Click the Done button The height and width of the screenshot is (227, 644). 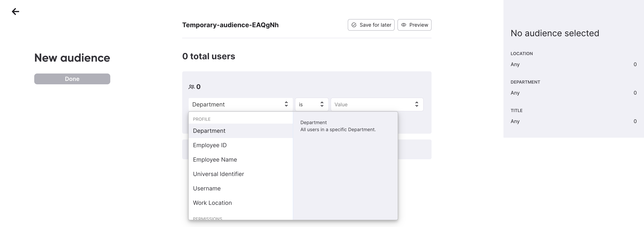[x=72, y=79]
